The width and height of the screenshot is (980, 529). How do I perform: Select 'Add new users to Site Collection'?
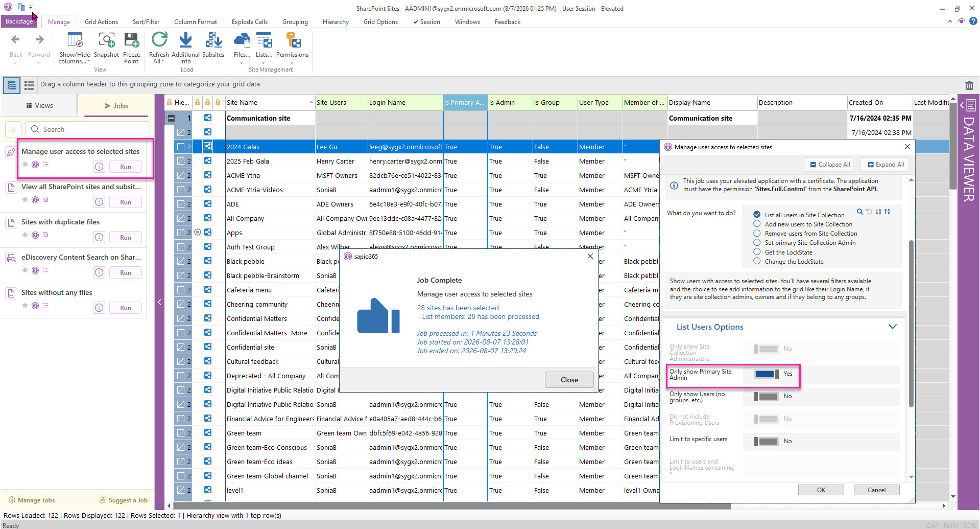click(757, 224)
